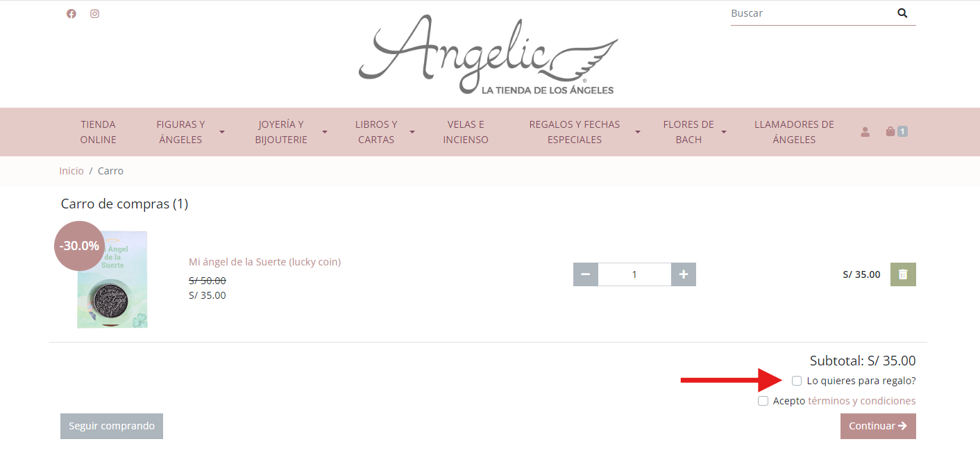980x453 pixels.
Task: Go to Velas e Incienso section
Action: (466, 132)
